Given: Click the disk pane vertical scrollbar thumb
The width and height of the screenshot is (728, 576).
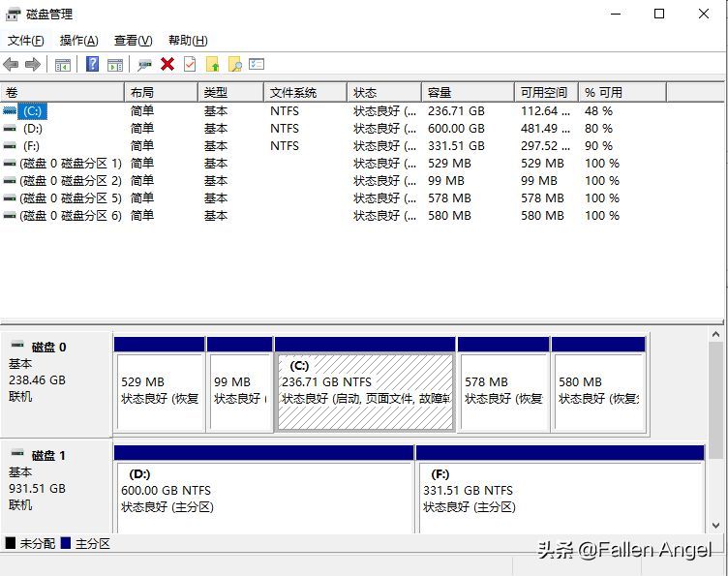Looking at the screenshot, I should [716, 402].
